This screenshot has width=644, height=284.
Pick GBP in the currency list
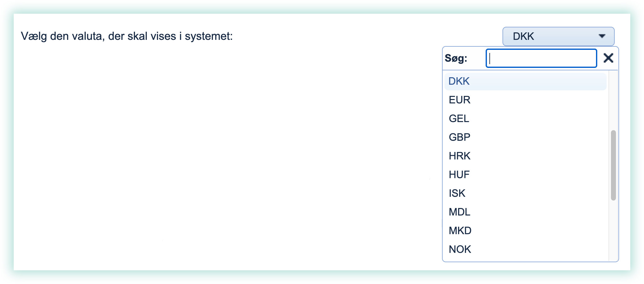click(459, 137)
